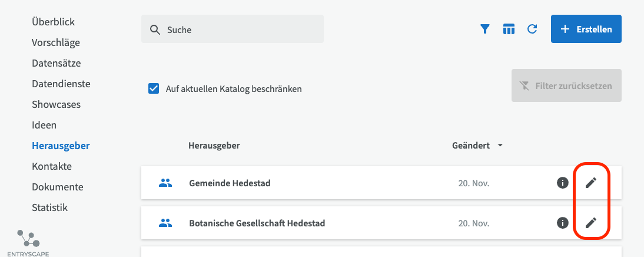Navigate to Showcases
The height and width of the screenshot is (257, 644).
coord(56,104)
